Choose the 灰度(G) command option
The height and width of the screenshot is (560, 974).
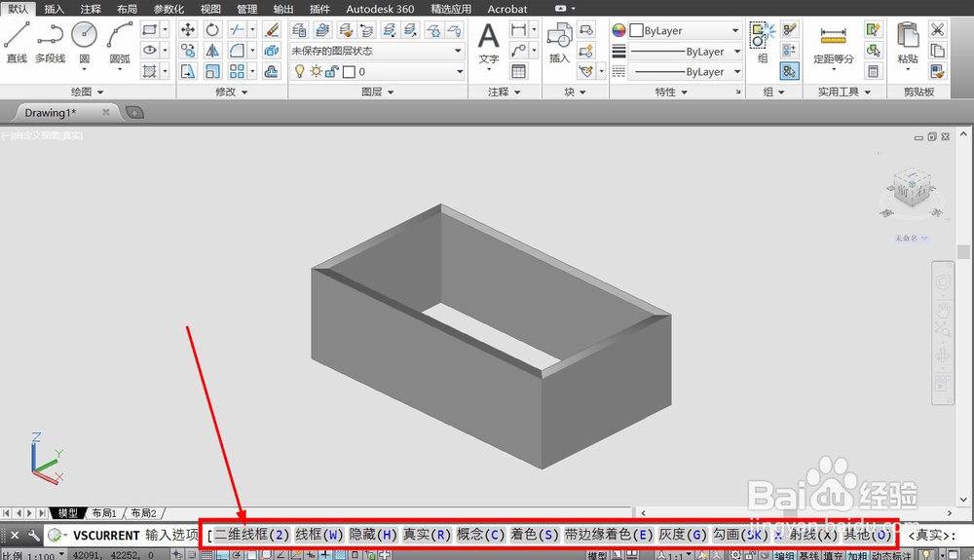[683, 535]
